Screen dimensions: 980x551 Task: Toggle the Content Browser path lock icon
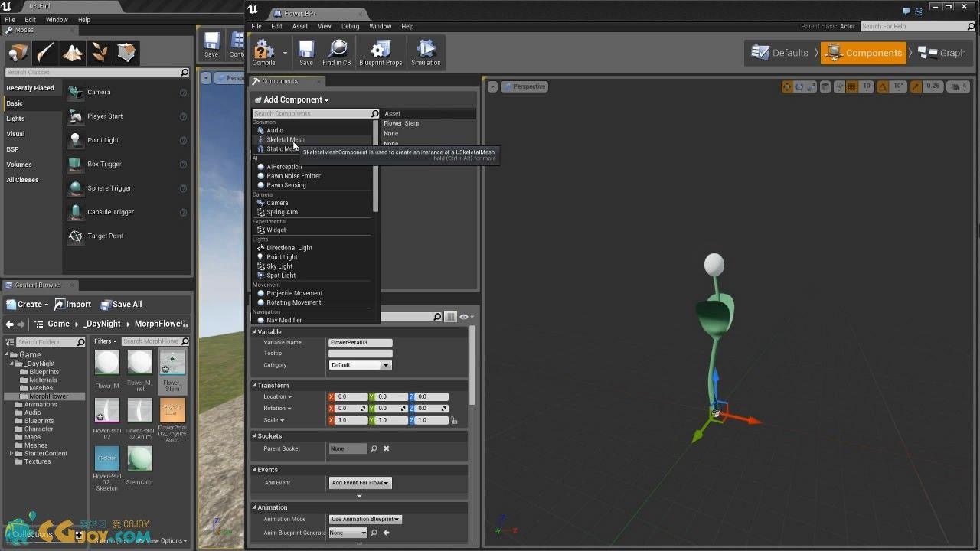pyautogui.click(x=186, y=324)
